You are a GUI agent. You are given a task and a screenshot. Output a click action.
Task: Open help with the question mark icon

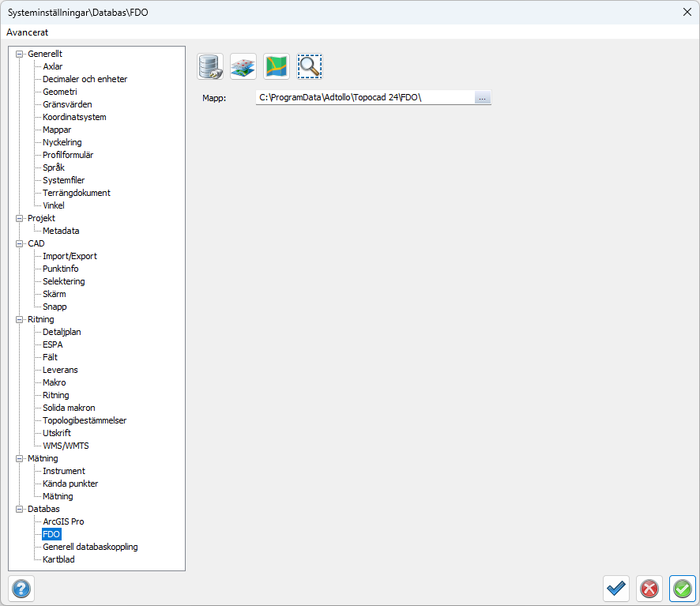(x=21, y=589)
